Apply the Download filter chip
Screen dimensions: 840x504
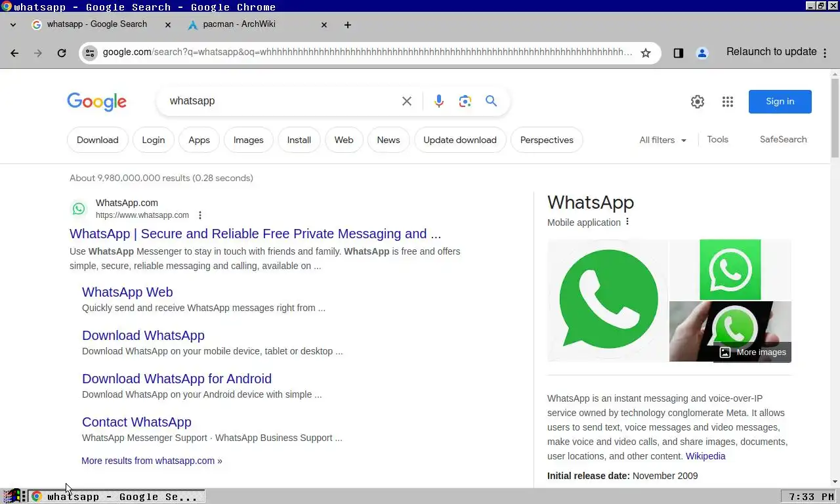click(x=98, y=140)
